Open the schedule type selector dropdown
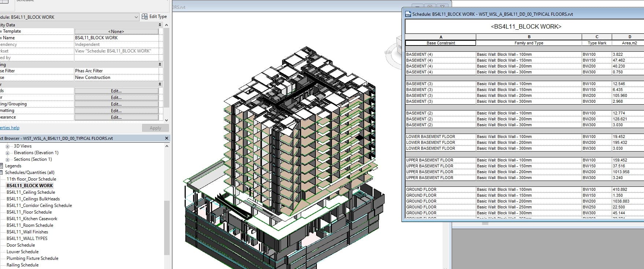 [x=136, y=17]
